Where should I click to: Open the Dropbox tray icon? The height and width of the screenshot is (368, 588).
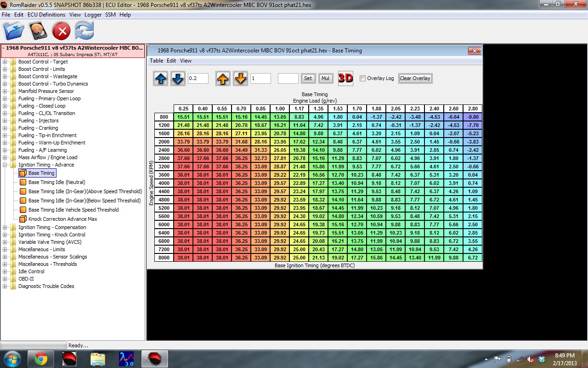(542, 359)
